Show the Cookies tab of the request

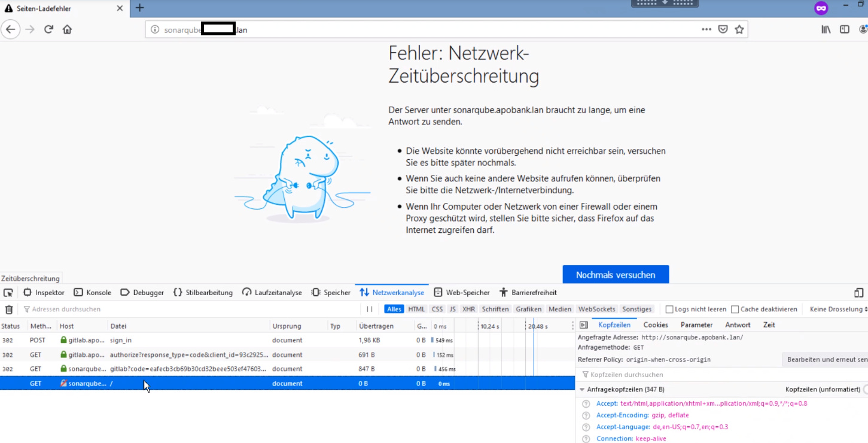tap(656, 325)
